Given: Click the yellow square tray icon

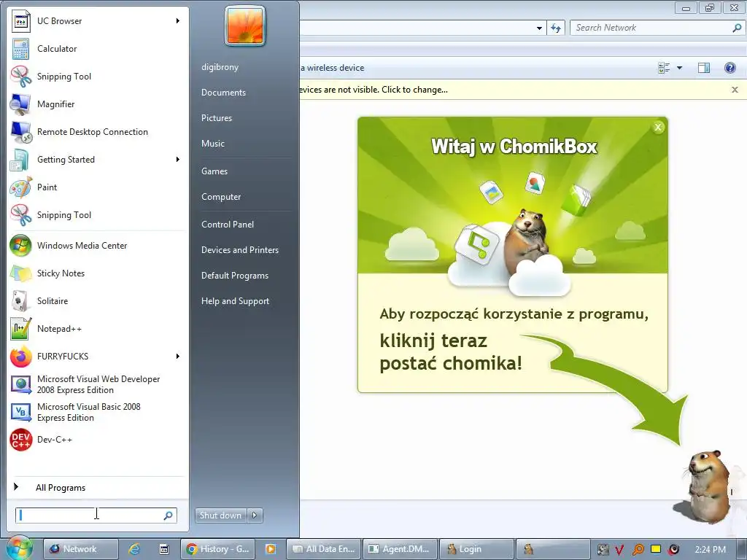Looking at the screenshot, I should point(656,549).
